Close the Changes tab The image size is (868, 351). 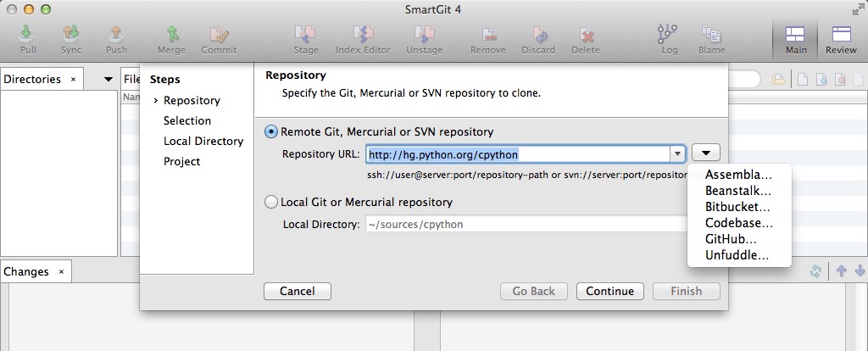coord(61,272)
